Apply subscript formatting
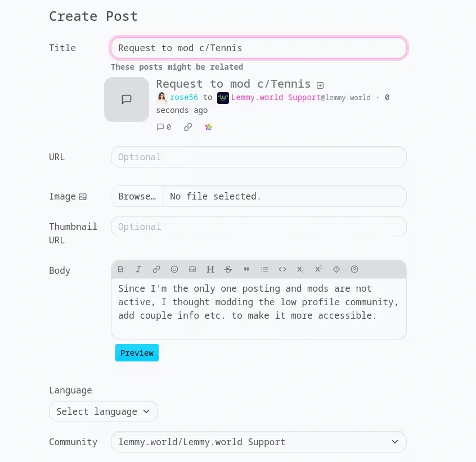Screen dimensions: 476x462 point(300,269)
